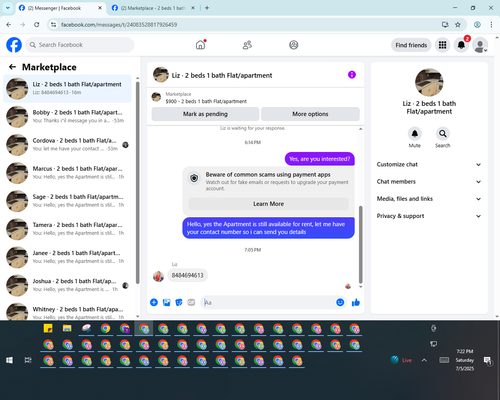Open Whitney conversation in chat list
The width and height of the screenshot is (500, 400).
pos(68,311)
